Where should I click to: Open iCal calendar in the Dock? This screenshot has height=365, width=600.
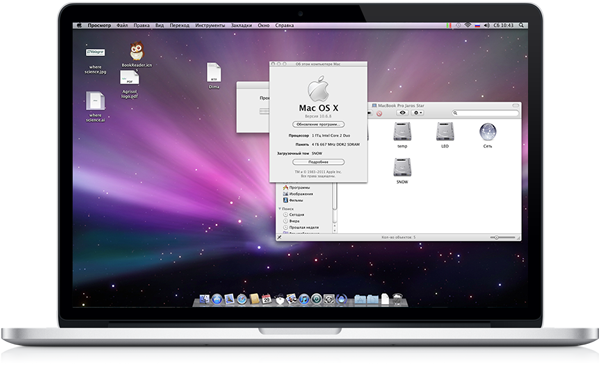point(267,299)
